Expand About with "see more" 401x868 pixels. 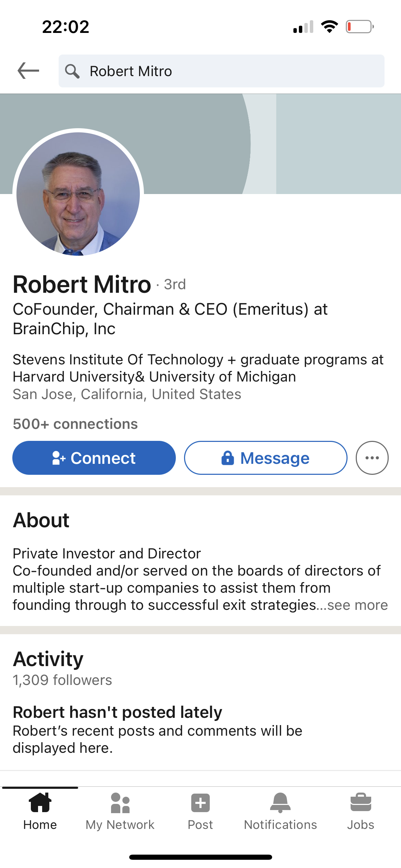click(x=357, y=605)
